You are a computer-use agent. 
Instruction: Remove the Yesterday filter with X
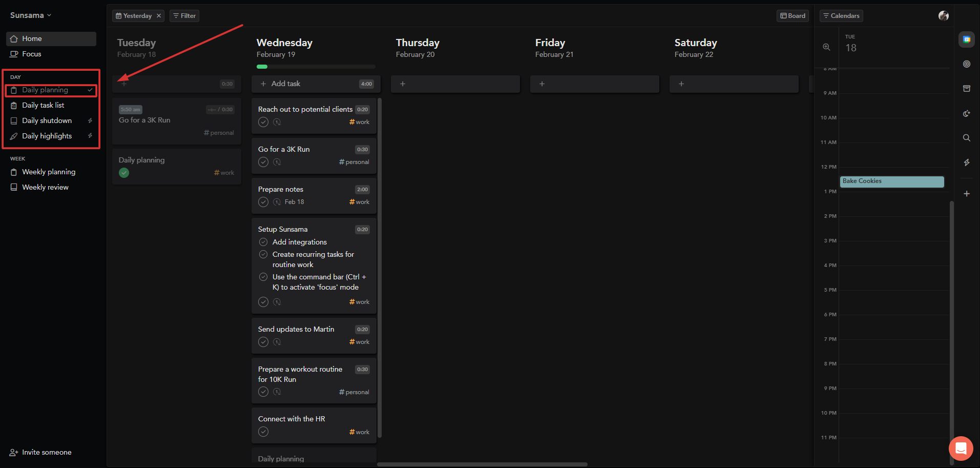(159, 16)
